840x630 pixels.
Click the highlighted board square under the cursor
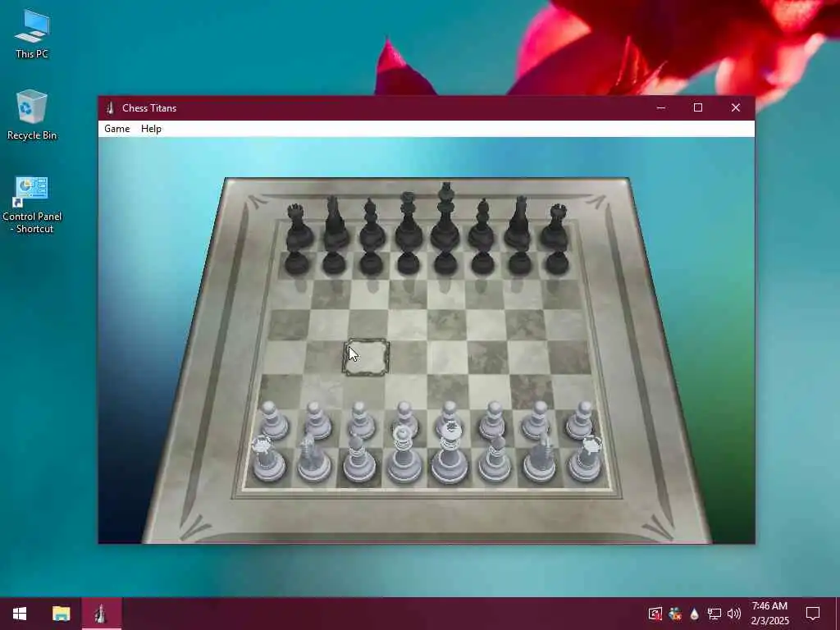pyautogui.click(x=366, y=358)
